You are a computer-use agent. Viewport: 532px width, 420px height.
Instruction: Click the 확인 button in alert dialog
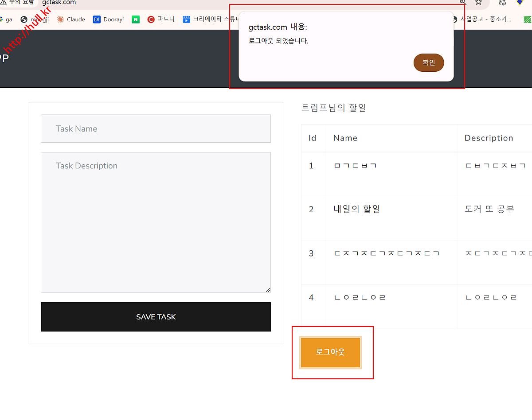428,62
